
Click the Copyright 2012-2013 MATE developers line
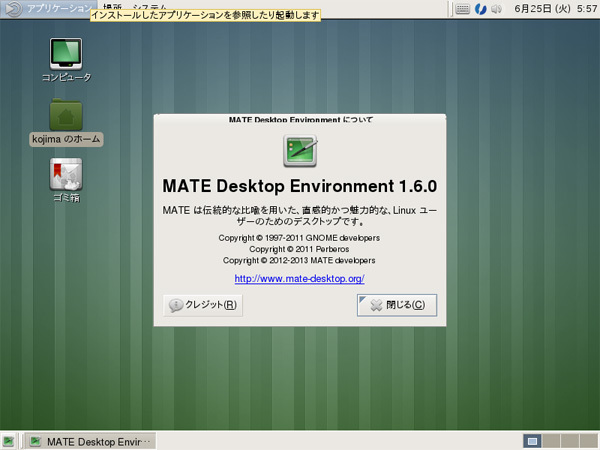(299, 261)
